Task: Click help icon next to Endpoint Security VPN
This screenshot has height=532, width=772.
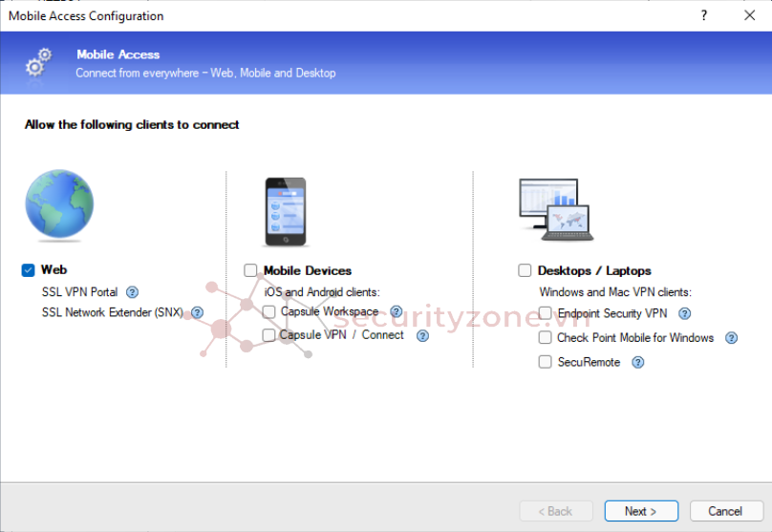Action: [684, 313]
